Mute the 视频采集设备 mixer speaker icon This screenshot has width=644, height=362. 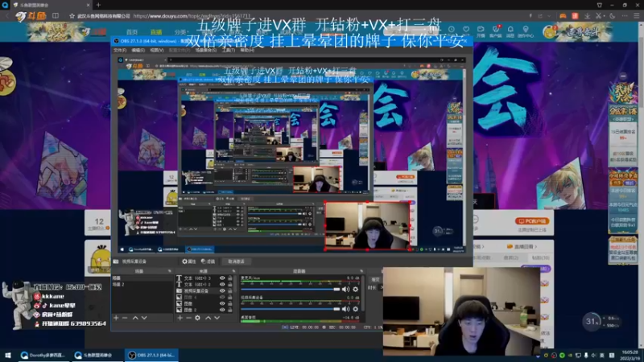pos(346,309)
